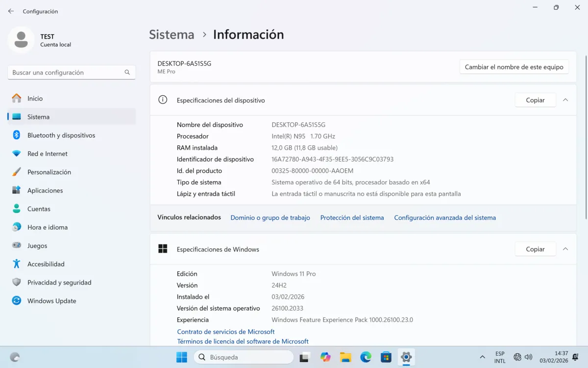Screen dimensions: 588x368
Task: Copy the device specifications
Action: click(x=535, y=100)
